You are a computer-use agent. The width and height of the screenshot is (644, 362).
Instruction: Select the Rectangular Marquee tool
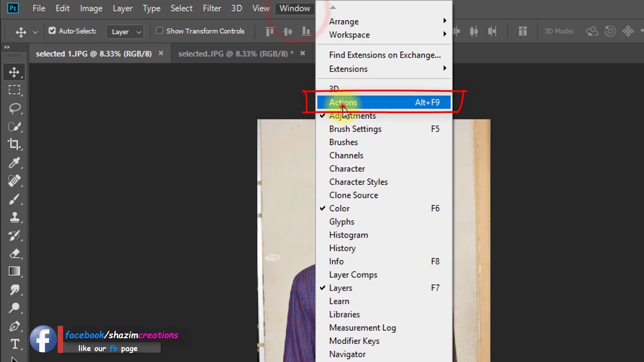tap(14, 90)
